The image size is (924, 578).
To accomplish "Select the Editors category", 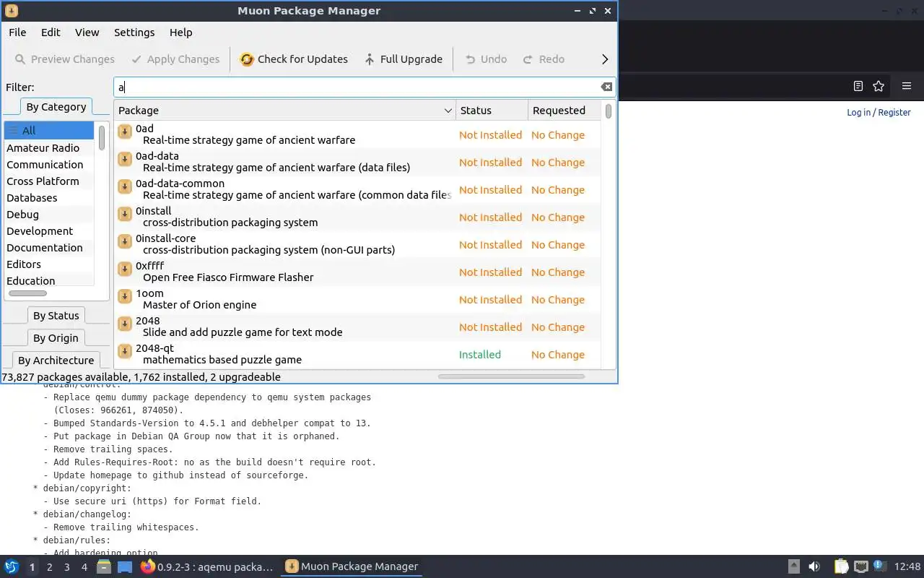I will 49,264.
